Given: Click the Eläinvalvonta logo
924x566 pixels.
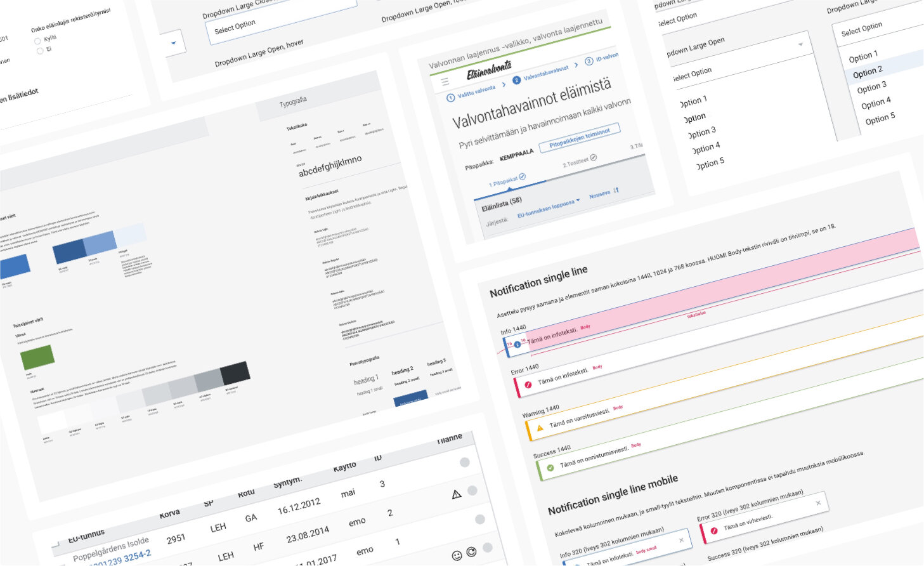Looking at the screenshot, I should coord(489,69).
